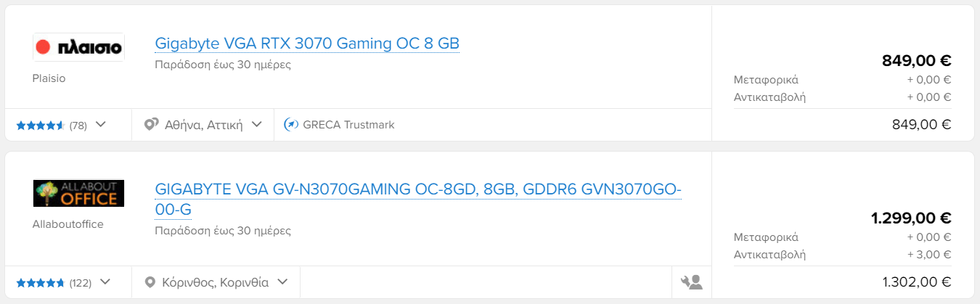Screen dimensions: 980x304
Task: Click the GRECA Trustmark label text
Action: 348,125
